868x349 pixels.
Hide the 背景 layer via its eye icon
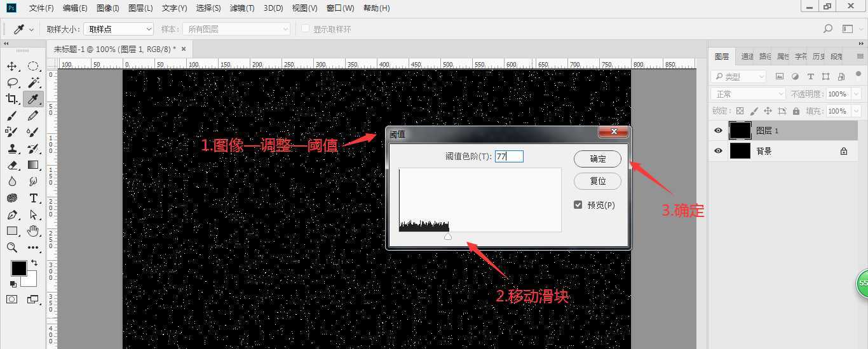coord(718,151)
